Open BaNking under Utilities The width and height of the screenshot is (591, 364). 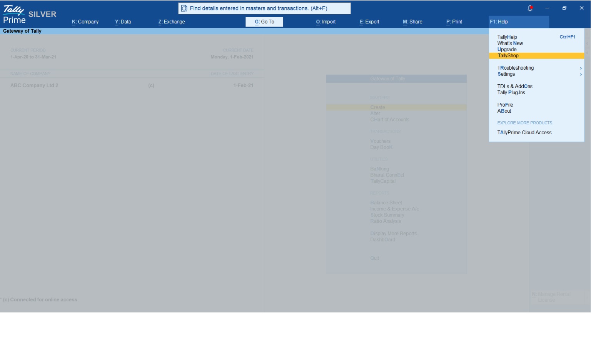coord(380,169)
